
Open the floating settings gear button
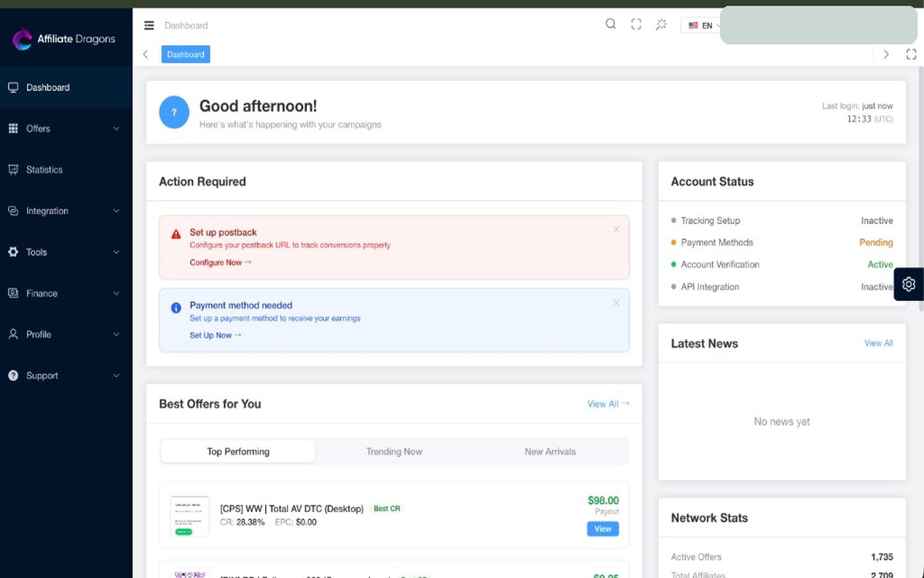pyautogui.click(x=909, y=284)
